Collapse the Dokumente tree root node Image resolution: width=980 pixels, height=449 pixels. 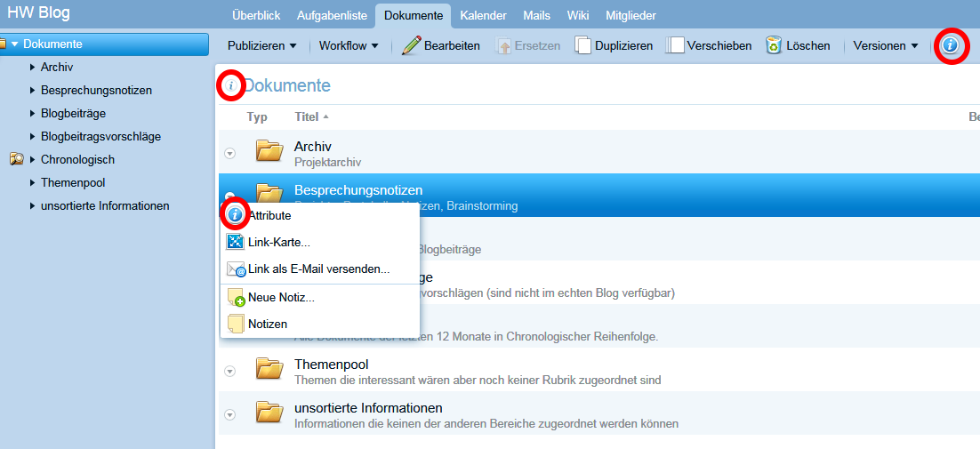point(15,44)
